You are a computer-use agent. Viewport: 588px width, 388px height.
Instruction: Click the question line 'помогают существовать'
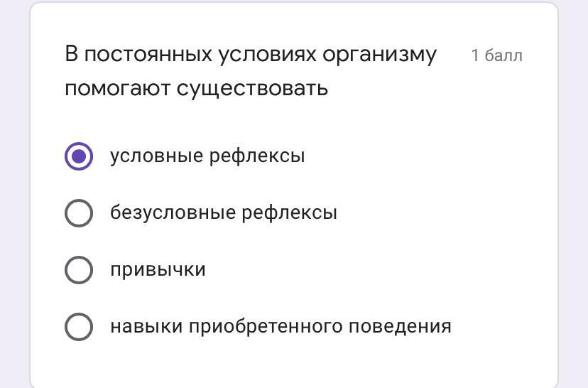(x=197, y=90)
